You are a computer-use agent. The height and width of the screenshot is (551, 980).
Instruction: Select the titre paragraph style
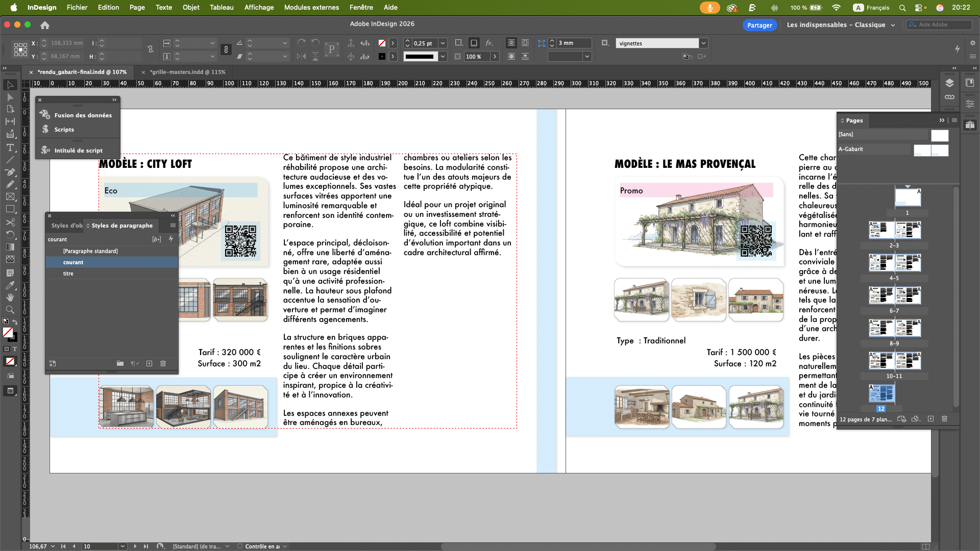point(68,274)
